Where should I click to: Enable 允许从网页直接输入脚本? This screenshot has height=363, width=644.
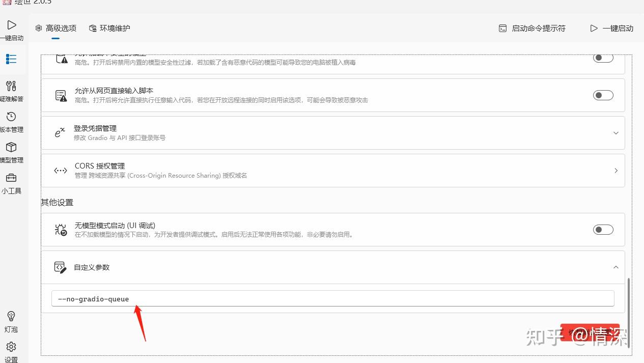coord(603,95)
